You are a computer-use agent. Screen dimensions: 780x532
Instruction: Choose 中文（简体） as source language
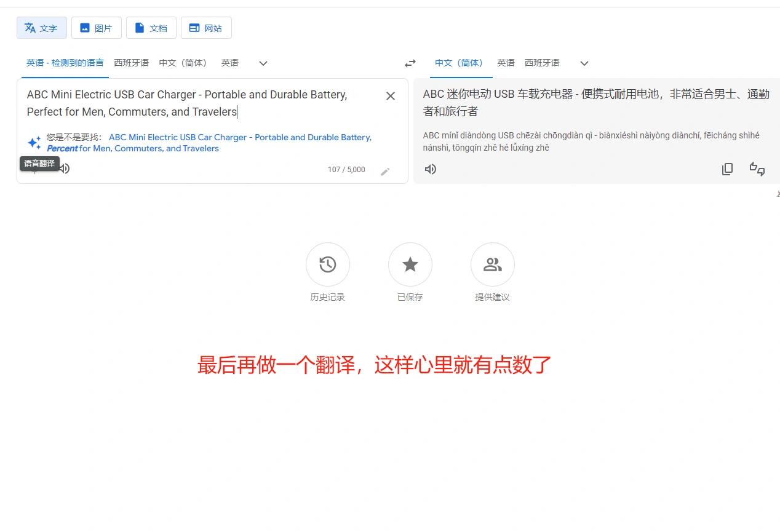(185, 63)
